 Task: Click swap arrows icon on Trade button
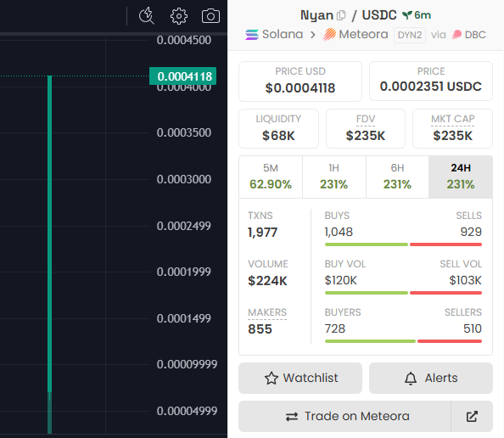pyautogui.click(x=292, y=417)
